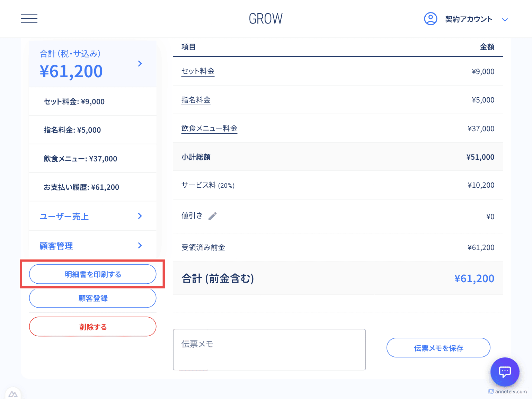
Task: Click the 小計総額 summary row
Action: 338,157
